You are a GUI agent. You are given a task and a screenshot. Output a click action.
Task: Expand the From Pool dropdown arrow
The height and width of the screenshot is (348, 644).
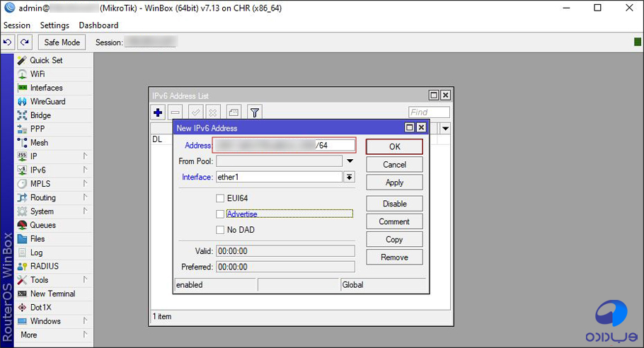(x=349, y=161)
